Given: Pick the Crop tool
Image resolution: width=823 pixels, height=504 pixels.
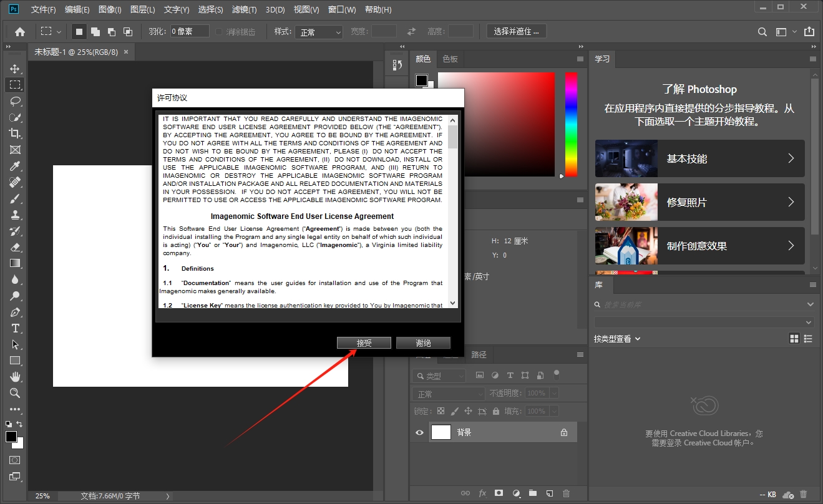Looking at the screenshot, I should (15, 133).
